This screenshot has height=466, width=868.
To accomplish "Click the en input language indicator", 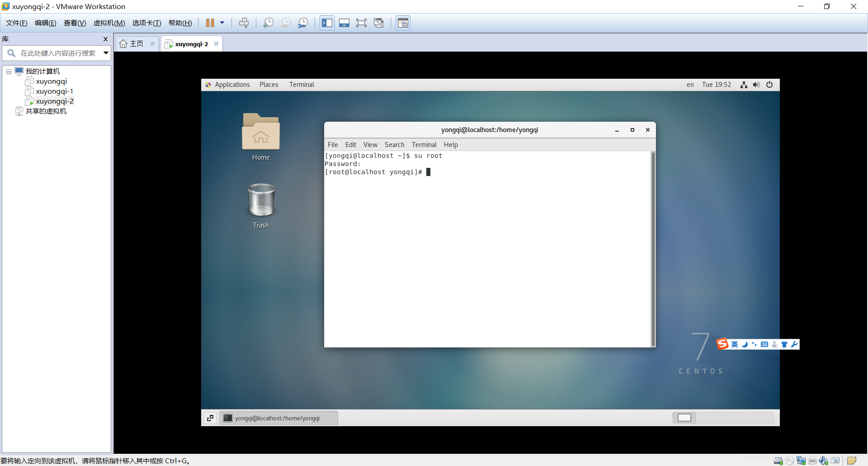I will tap(690, 85).
